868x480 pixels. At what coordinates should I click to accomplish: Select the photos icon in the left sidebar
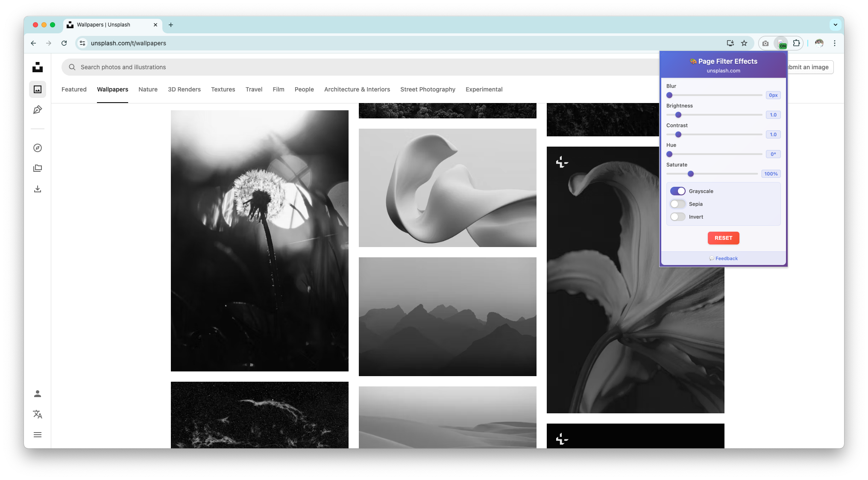pos(37,89)
